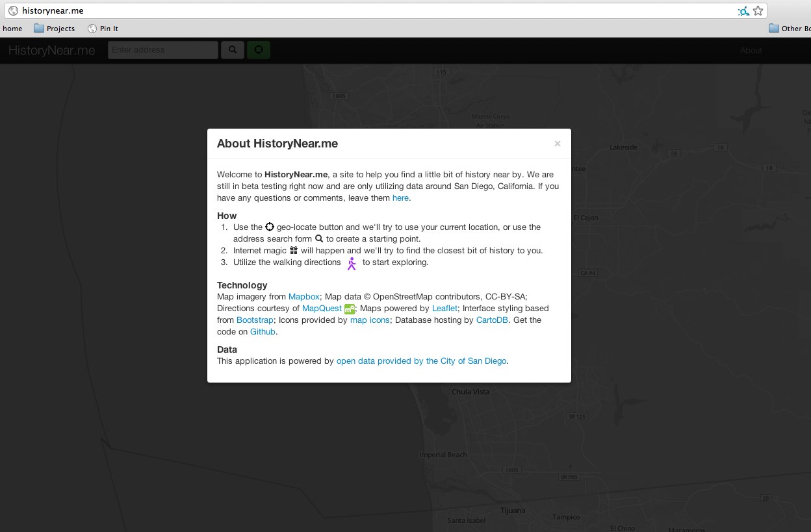Screen dimensions: 811x532
Task: Open the map icons link
Action: [370, 320]
